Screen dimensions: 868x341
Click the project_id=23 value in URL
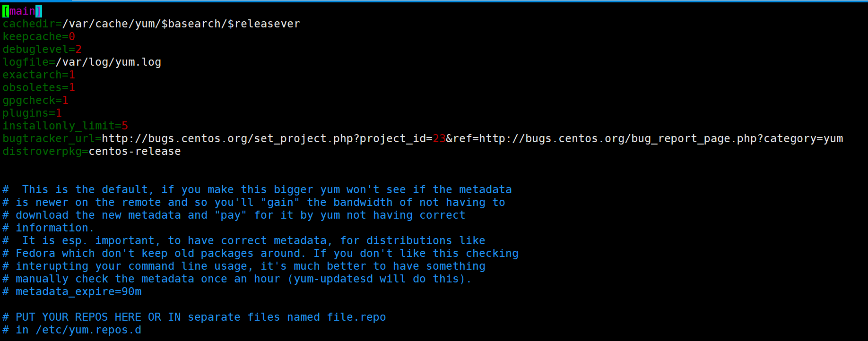click(403, 138)
